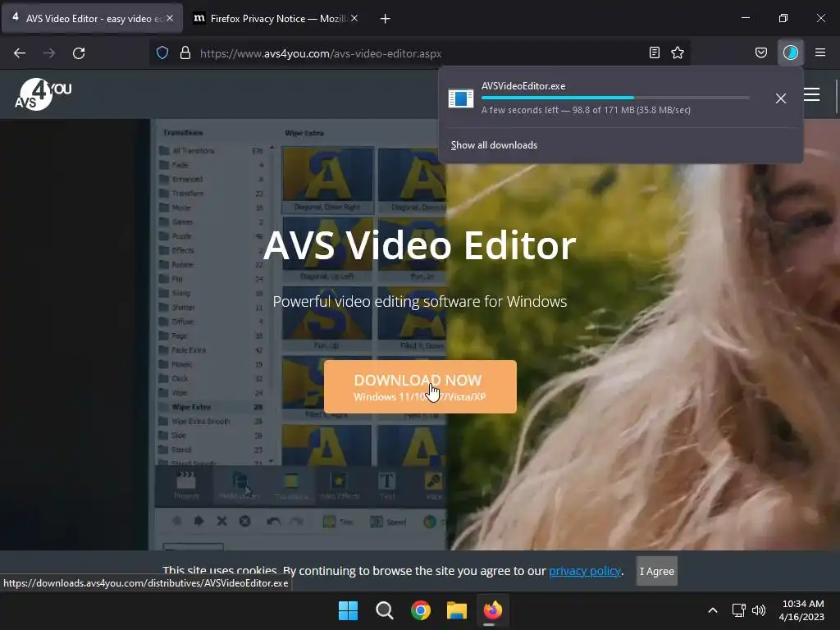Image resolution: width=840 pixels, height=630 pixels.
Task: Open the Windows Start menu
Action: [348, 610]
